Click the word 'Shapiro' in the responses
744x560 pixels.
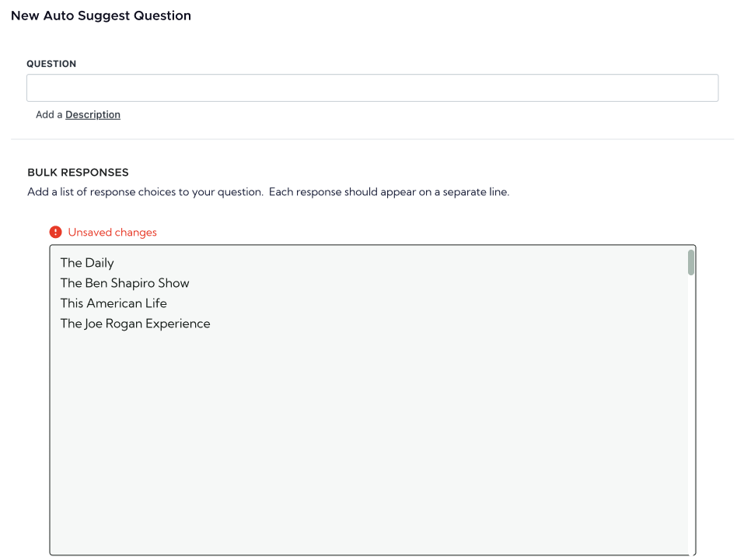point(132,283)
